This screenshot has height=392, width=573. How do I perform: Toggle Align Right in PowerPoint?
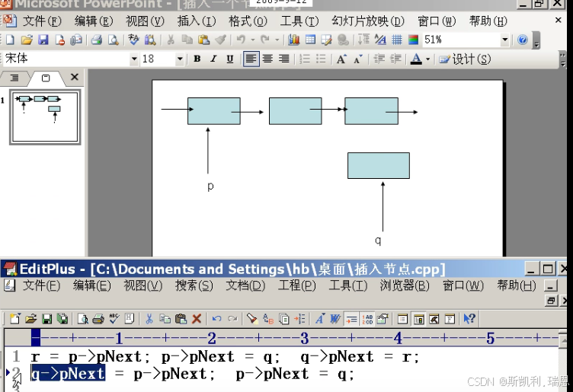point(284,59)
